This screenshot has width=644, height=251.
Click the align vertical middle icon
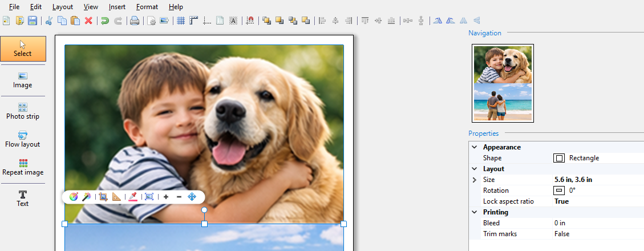pyautogui.click(x=378, y=21)
